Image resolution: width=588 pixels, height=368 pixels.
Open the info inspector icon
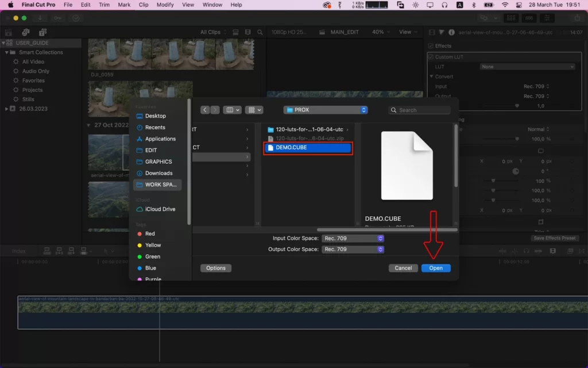[x=451, y=32]
